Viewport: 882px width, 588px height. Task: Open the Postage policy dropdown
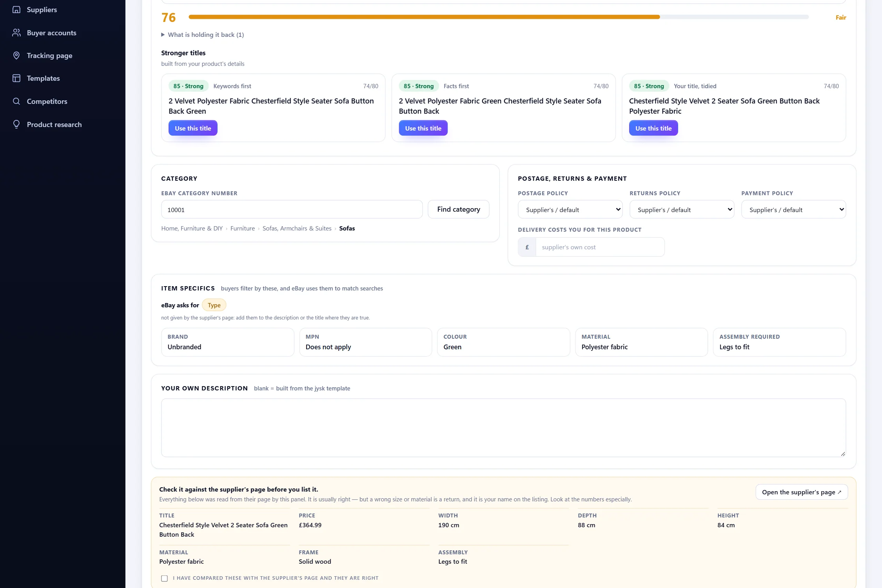coord(570,209)
